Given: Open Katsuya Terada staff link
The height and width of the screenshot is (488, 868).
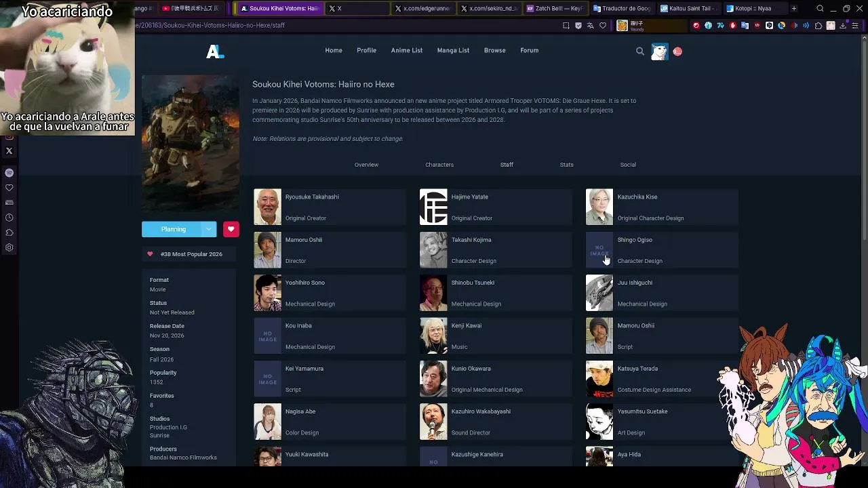Looking at the screenshot, I should point(637,369).
